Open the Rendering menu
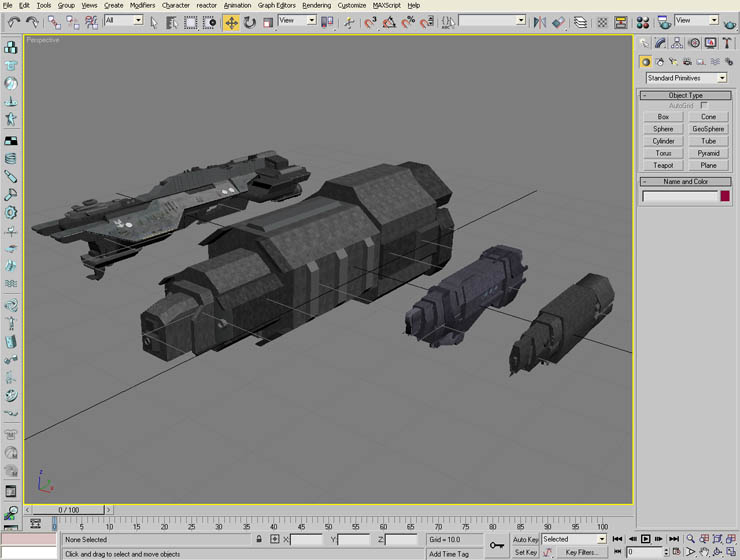This screenshot has width=740, height=560. tap(316, 5)
